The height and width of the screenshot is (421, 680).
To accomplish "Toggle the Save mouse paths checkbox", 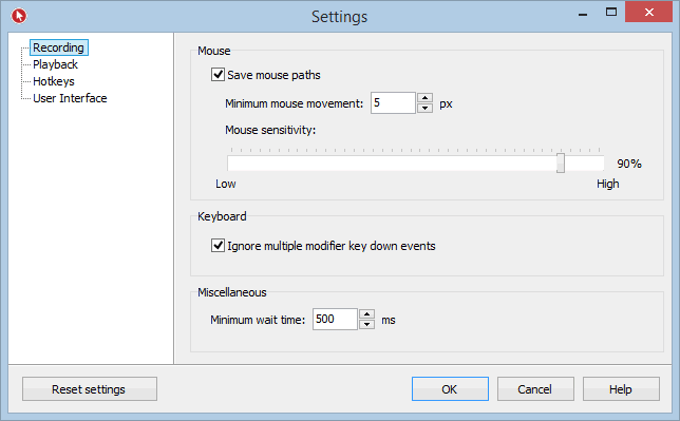I will point(218,74).
